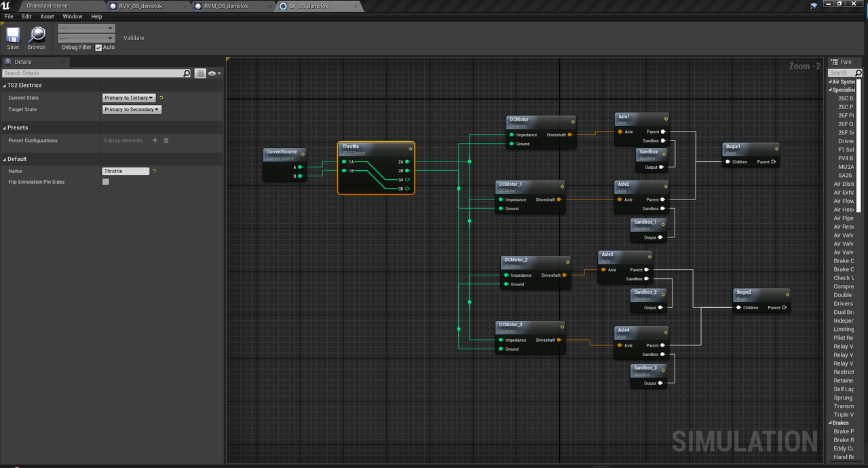Clear Preset Configurations with trash icon
This screenshot has width=868, height=468.
(x=166, y=140)
